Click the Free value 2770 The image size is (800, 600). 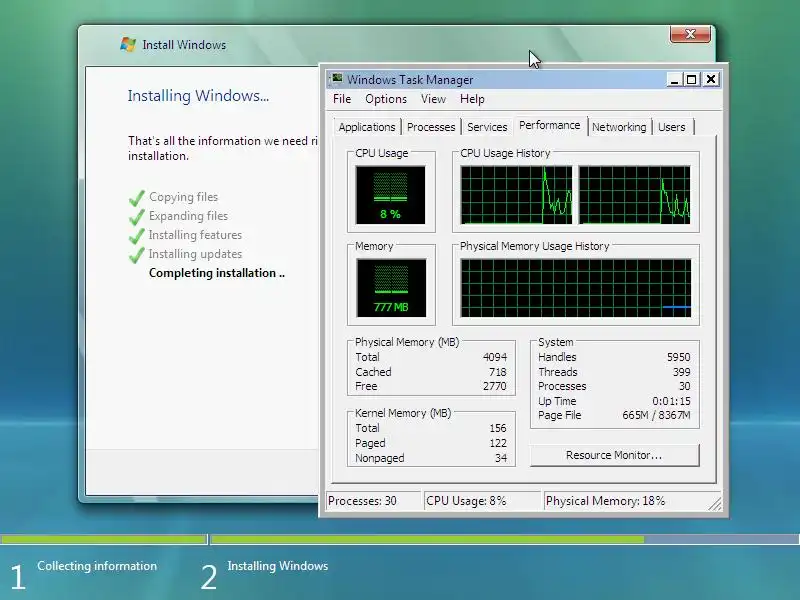tap(495, 386)
